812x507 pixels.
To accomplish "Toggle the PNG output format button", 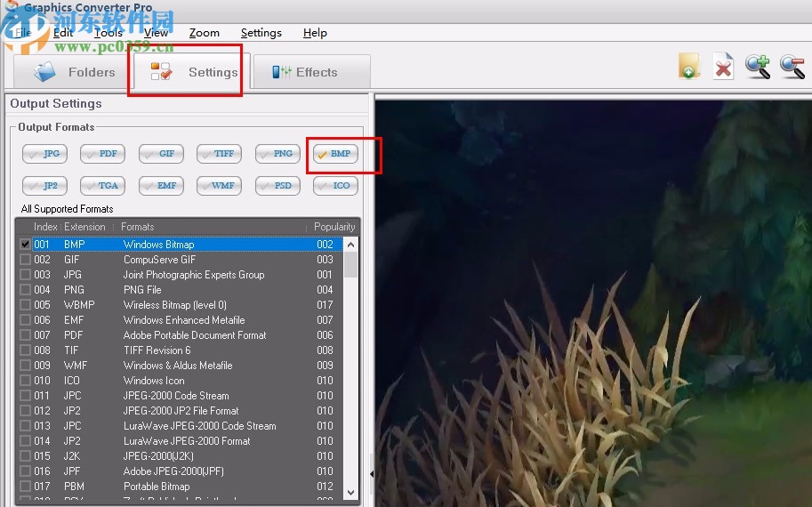I will (277, 154).
